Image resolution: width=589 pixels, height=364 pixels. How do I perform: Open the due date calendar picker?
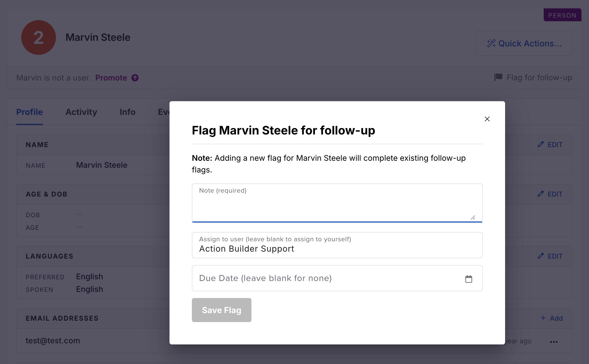(x=469, y=279)
